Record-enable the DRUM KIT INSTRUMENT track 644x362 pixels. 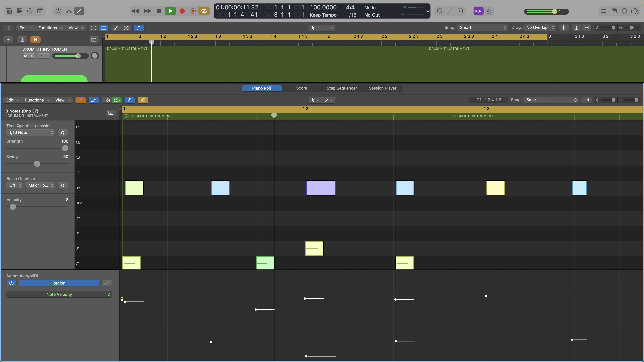41,56
